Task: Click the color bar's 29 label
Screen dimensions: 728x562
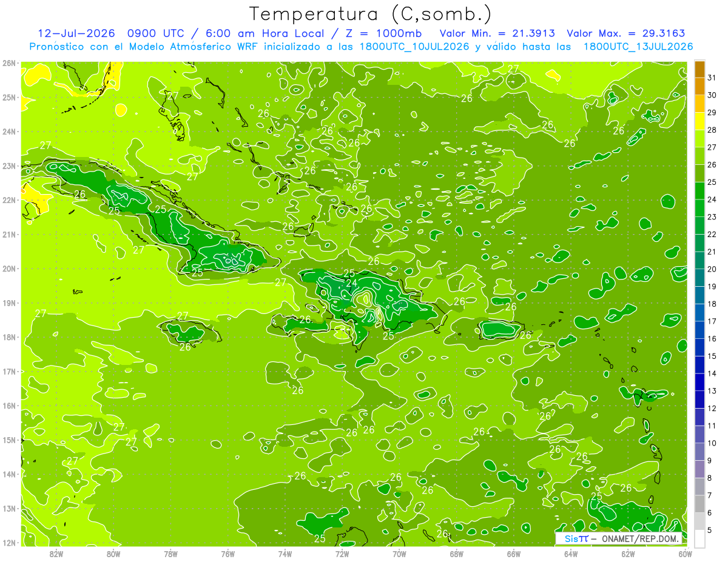Action: tap(712, 113)
